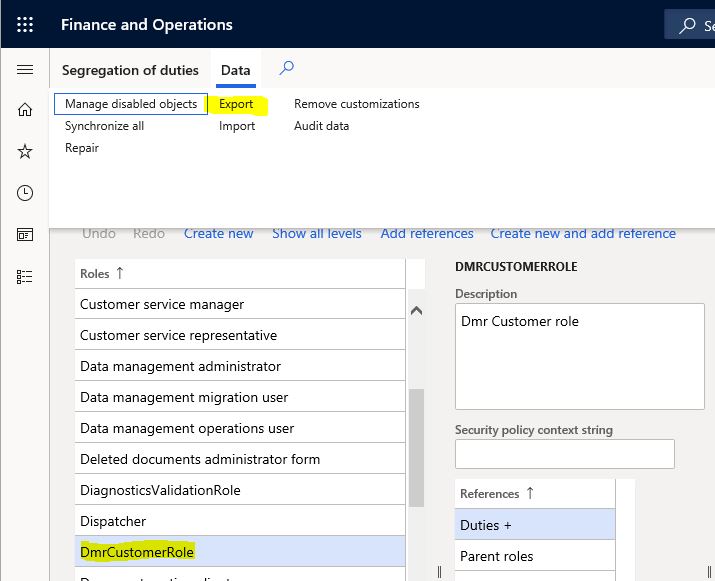Click the References column header
The width and height of the screenshot is (715, 581).
[x=535, y=493]
